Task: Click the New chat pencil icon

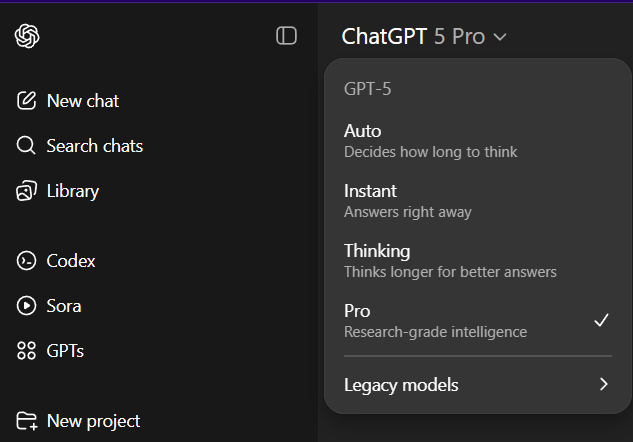Action: (x=27, y=101)
